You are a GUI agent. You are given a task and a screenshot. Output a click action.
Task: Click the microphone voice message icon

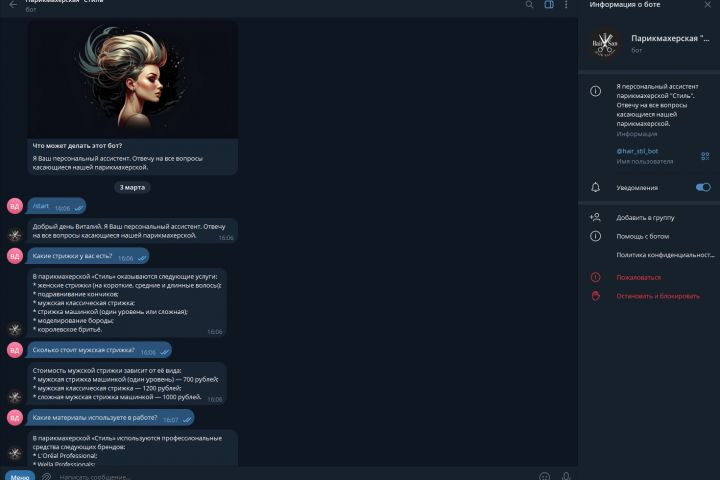click(566, 476)
